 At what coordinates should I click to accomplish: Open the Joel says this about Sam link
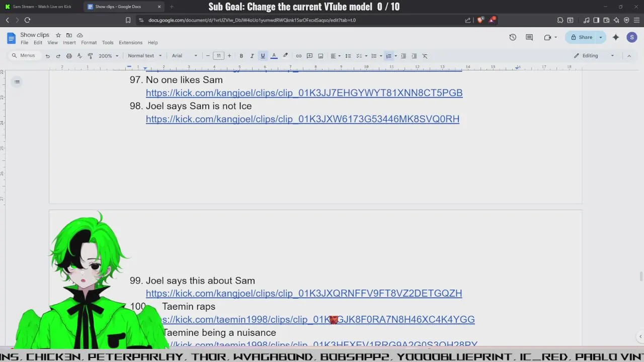(304, 294)
